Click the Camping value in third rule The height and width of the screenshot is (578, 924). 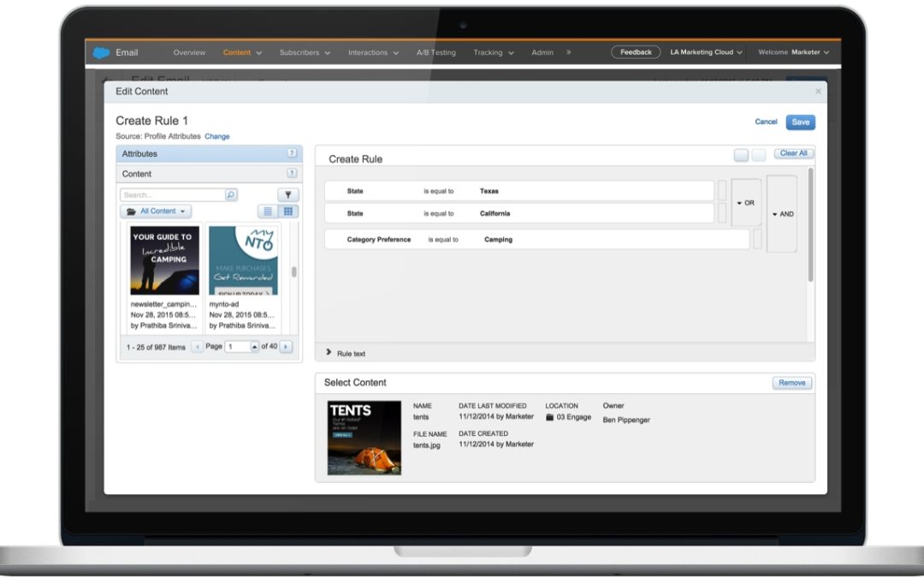point(498,240)
